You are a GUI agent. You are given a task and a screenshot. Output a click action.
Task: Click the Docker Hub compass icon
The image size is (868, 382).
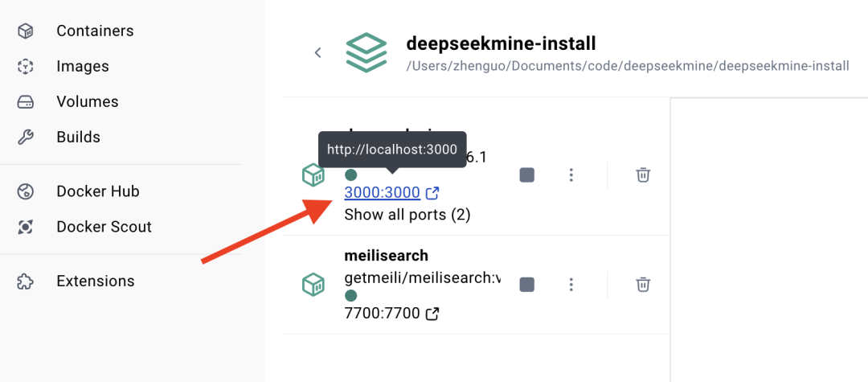26,191
